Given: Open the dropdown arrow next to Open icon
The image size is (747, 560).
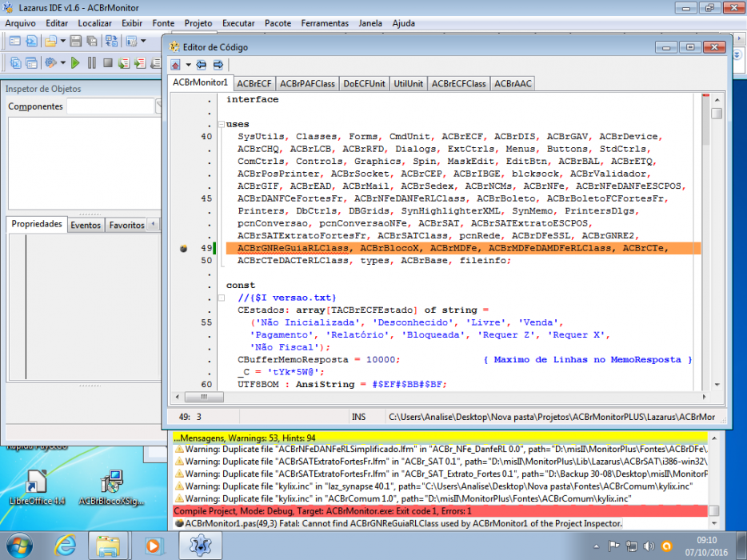Looking at the screenshot, I should [x=62, y=41].
